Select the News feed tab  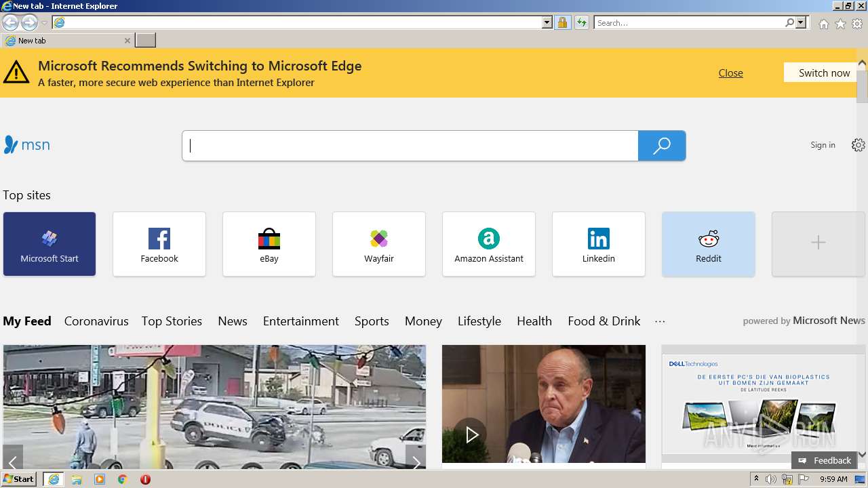[233, 321]
